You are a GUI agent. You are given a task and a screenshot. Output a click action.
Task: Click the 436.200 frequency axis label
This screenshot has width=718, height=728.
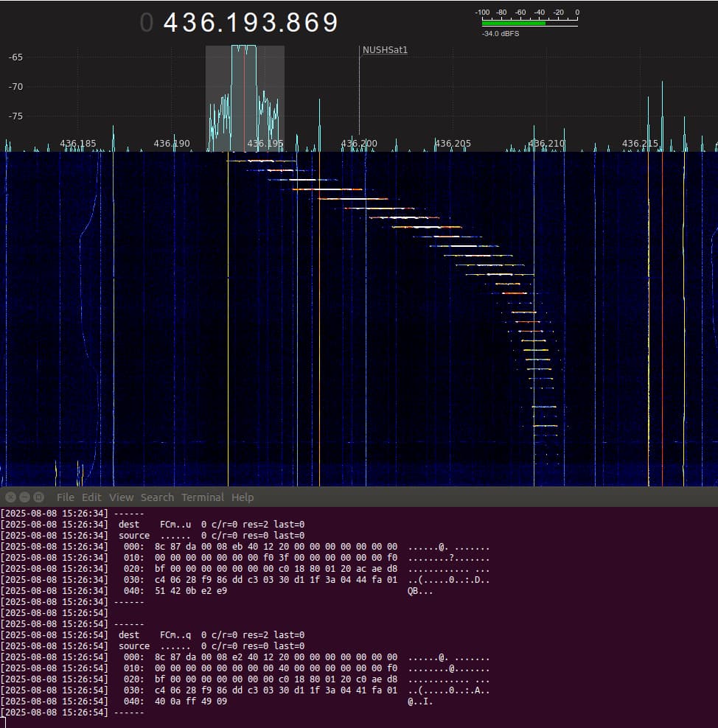coord(359,144)
